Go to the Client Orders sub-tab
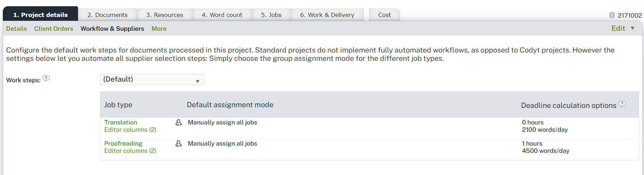The width and height of the screenshot is (644, 175). 53,29
